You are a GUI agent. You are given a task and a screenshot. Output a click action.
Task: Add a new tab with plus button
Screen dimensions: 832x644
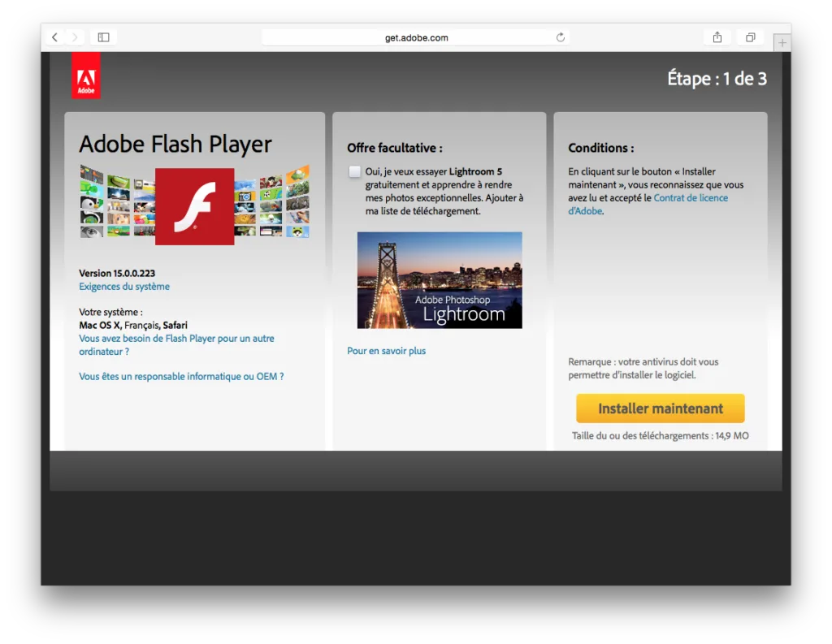(x=782, y=42)
